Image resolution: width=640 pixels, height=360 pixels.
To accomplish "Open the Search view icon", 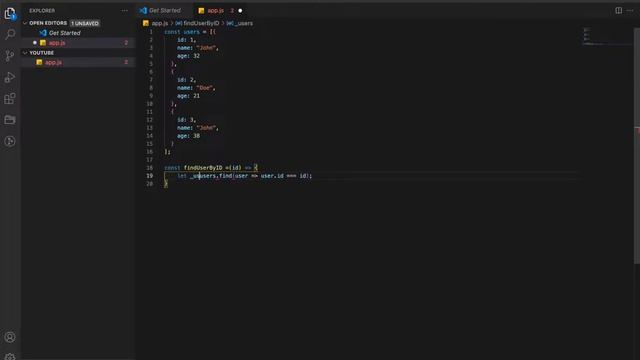I will pyautogui.click(x=10, y=34).
